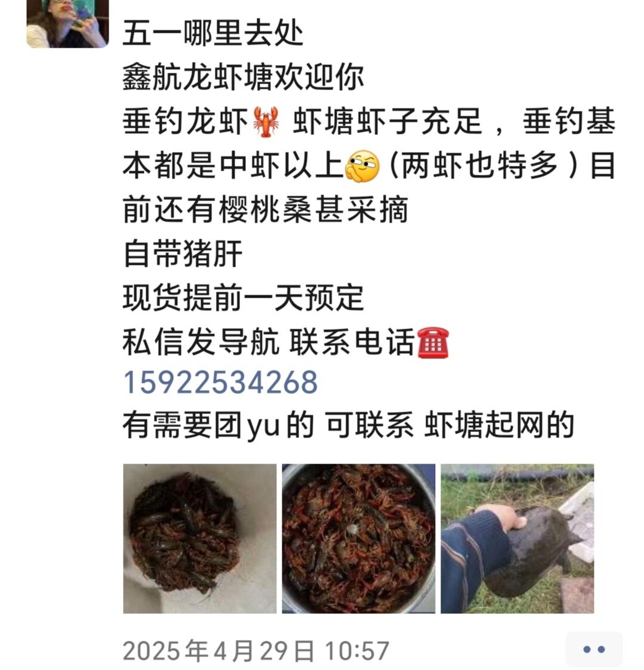
Task: Click the red telephone emoji
Action: click(433, 342)
